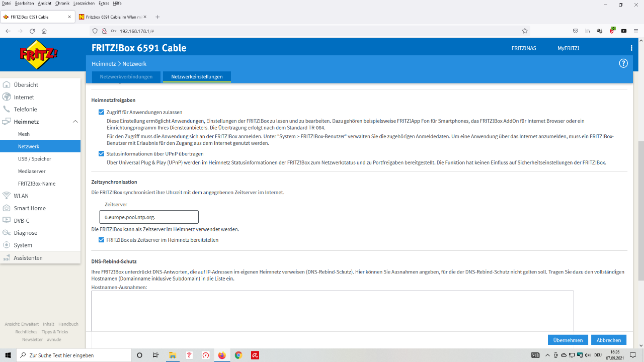Click 'Tipps & Tricks' footer link
This screenshot has height=362, width=644.
click(x=55, y=332)
